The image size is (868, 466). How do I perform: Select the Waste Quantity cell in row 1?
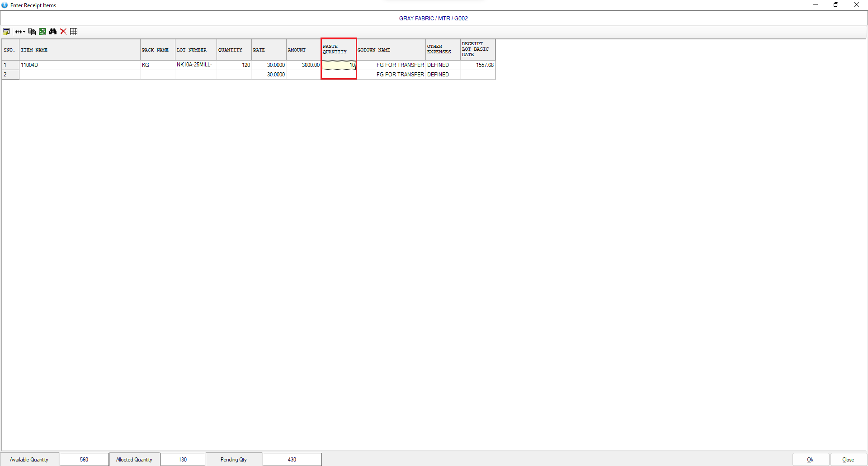(339, 65)
